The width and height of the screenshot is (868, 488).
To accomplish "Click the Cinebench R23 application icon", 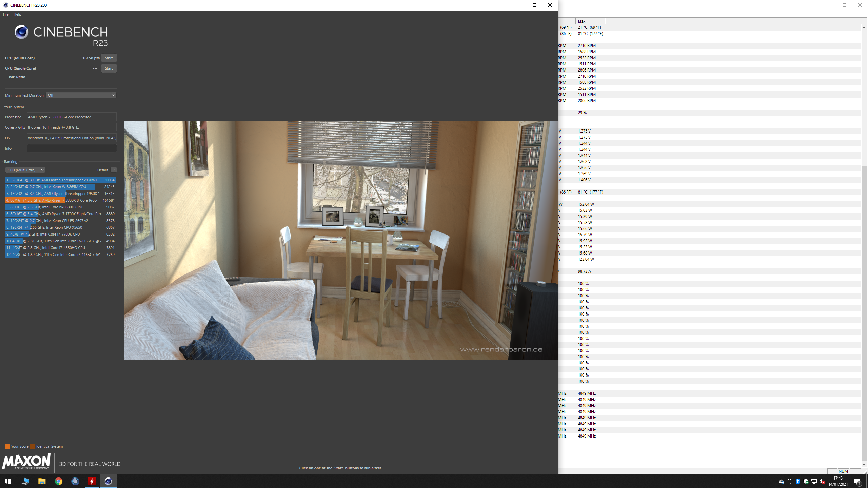I will tap(6, 5).
